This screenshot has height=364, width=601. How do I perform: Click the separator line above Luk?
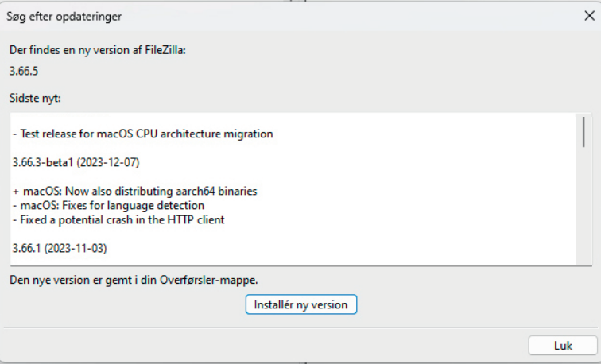coord(300,327)
